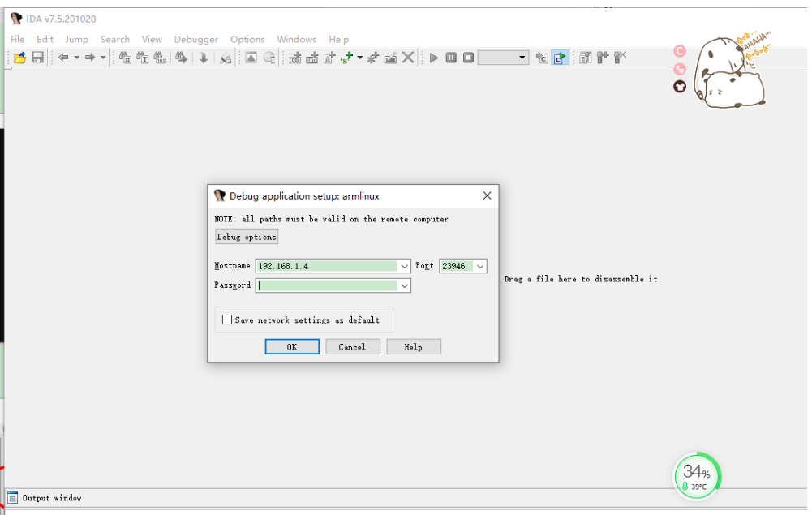
Task: Open the Jump menu
Action: pyautogui.click(x=76, y=40)
